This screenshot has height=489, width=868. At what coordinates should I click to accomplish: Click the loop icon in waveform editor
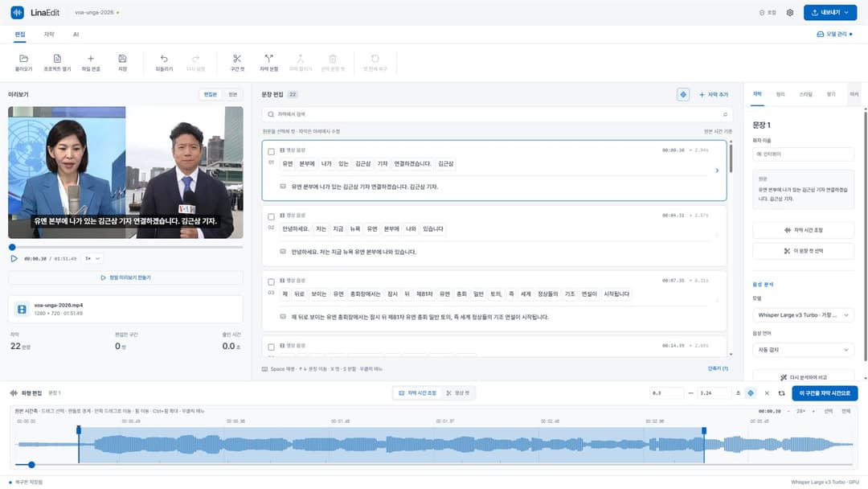(x=782, y=393)
